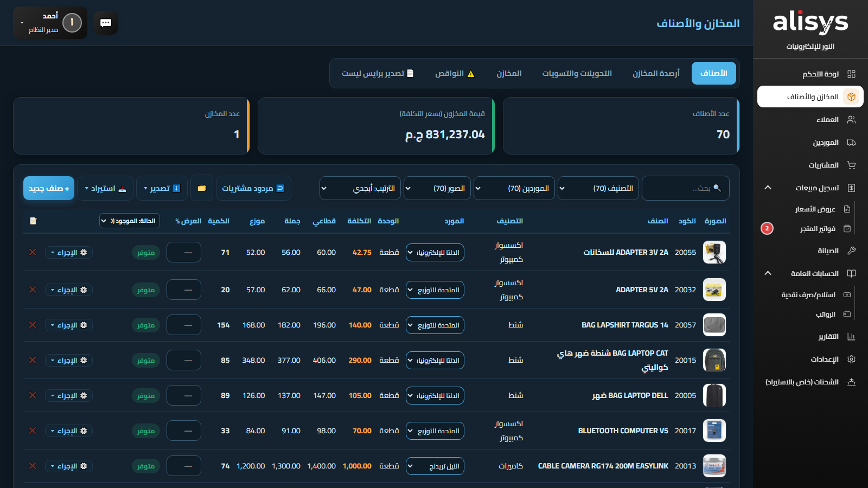Open supplier dropdown for CABLE CAMERA RG174
Viewport: 868px width, 488px height.
pos(435,466)
